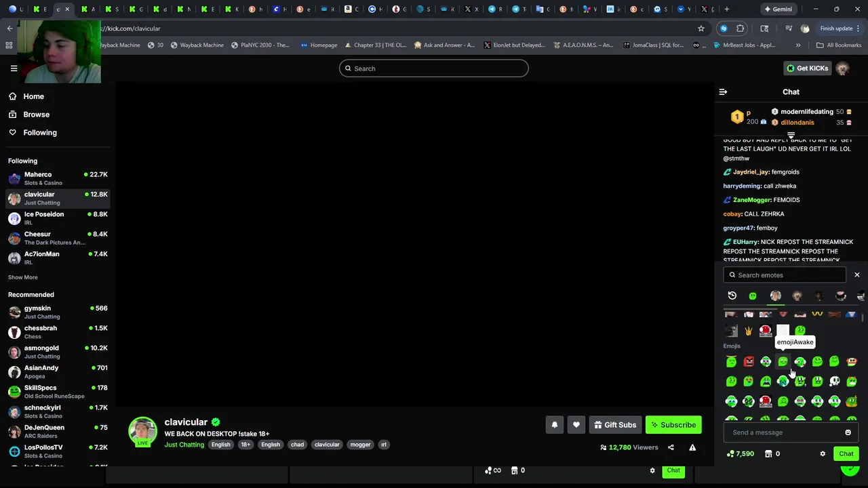The width and height of the screenshot is (868, 488).
Task: Click the 18+ stream tag
Action: [x=245, y=445]
